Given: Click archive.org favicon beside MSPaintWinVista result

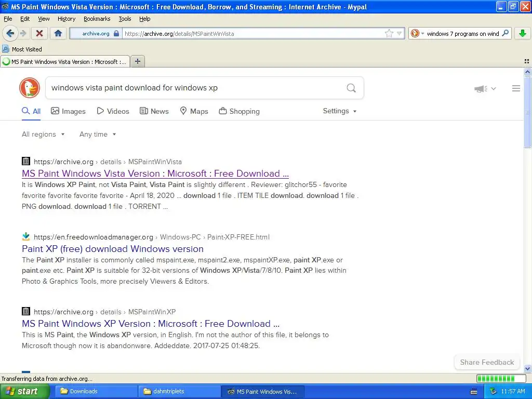Looking at the screenshot, I should (x=26, y=161).
